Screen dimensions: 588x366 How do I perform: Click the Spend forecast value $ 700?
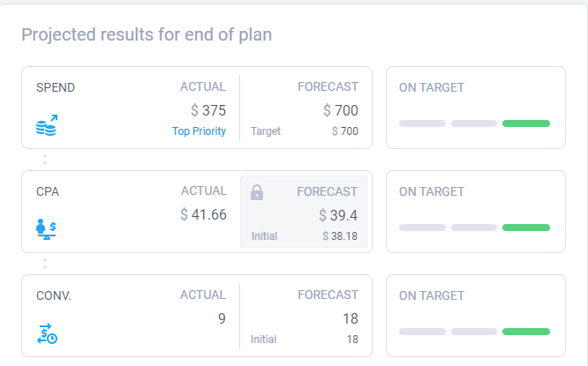pyautogui.click(x=341, y=110)
